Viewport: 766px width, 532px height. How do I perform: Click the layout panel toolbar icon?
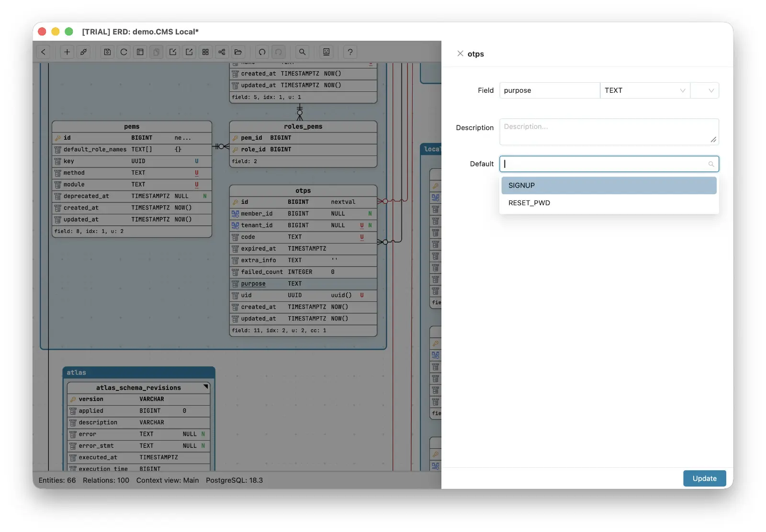(140, 52)
